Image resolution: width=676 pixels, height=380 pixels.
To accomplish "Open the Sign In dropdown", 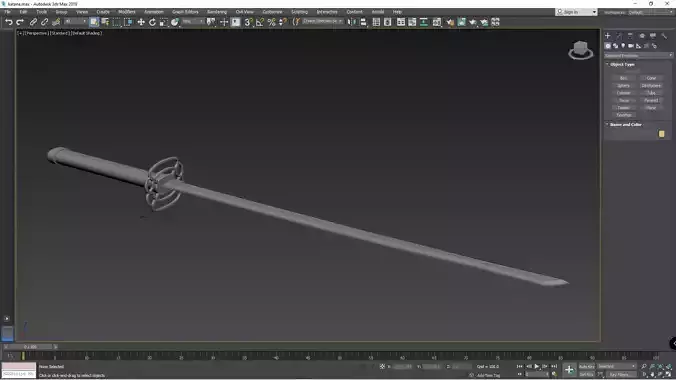I will (x=576, y=12).
